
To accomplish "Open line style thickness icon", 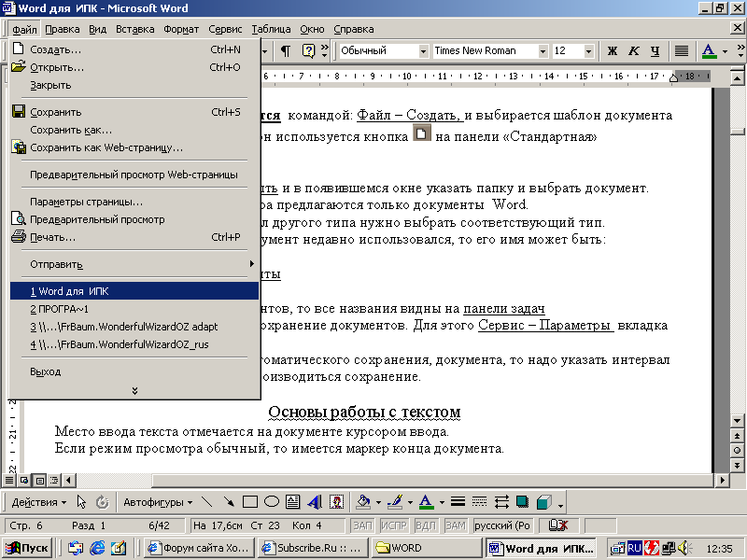I will click(458, 502).
